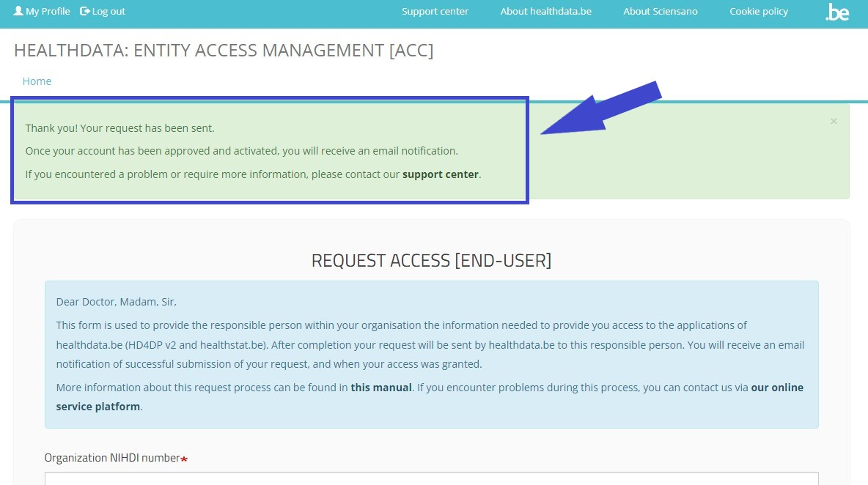Click the Entity Access Management page title

point(224,51)
